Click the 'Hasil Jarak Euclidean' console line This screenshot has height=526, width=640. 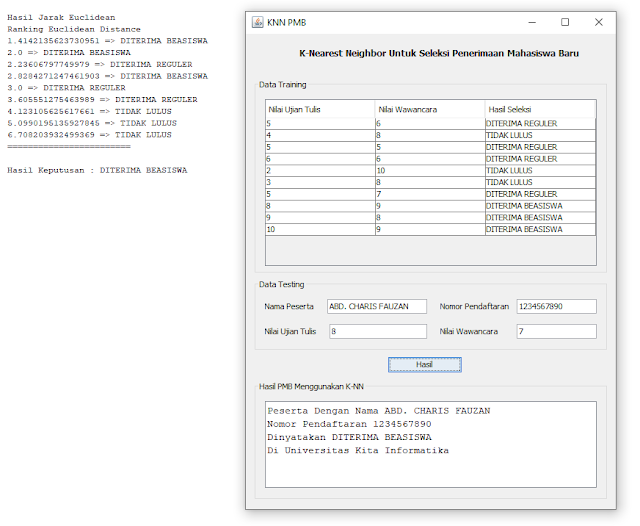pyautogui.click(x=61, y=18)
